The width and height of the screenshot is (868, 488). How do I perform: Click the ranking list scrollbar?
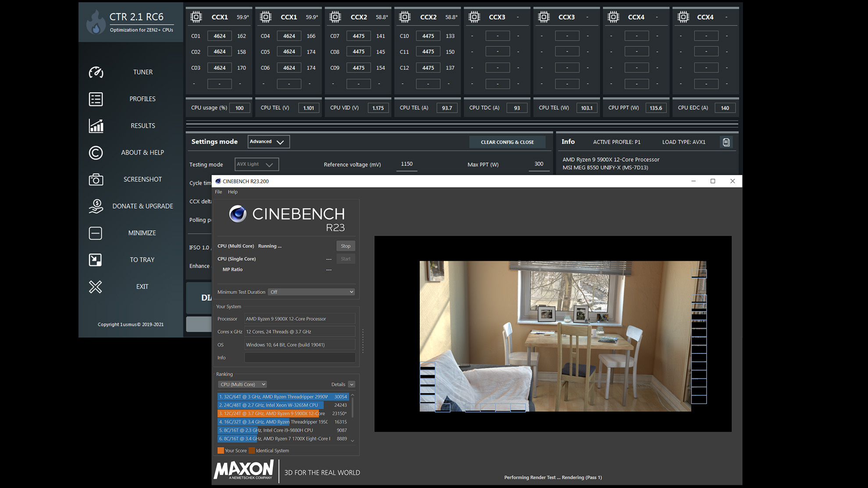point(352,408)
